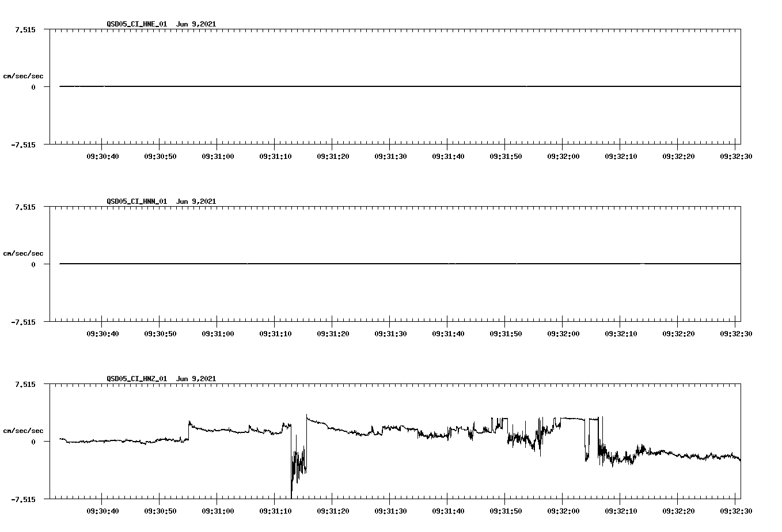Click the 09:31:50 time label under HNE plot

pos(506,156)
